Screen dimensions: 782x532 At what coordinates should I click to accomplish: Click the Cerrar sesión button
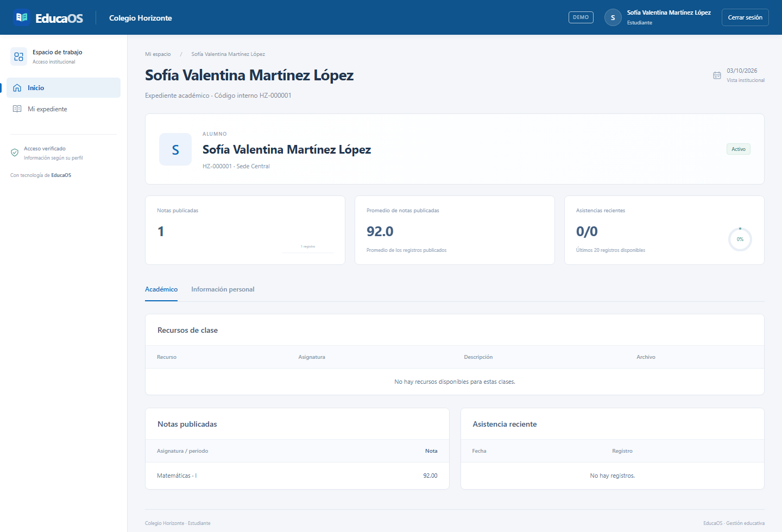coord(745,17)
